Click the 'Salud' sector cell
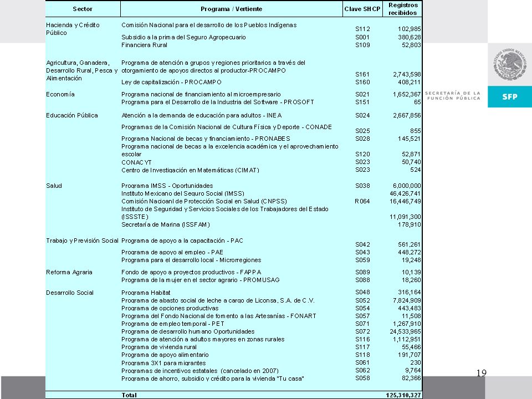532x399 pixels. click(x=54, y=186)
